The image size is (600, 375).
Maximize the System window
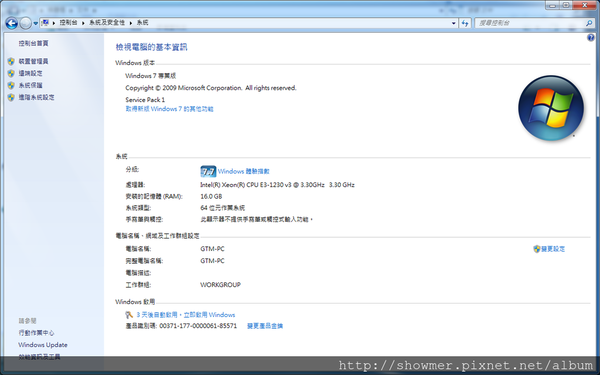coord(566,5)
